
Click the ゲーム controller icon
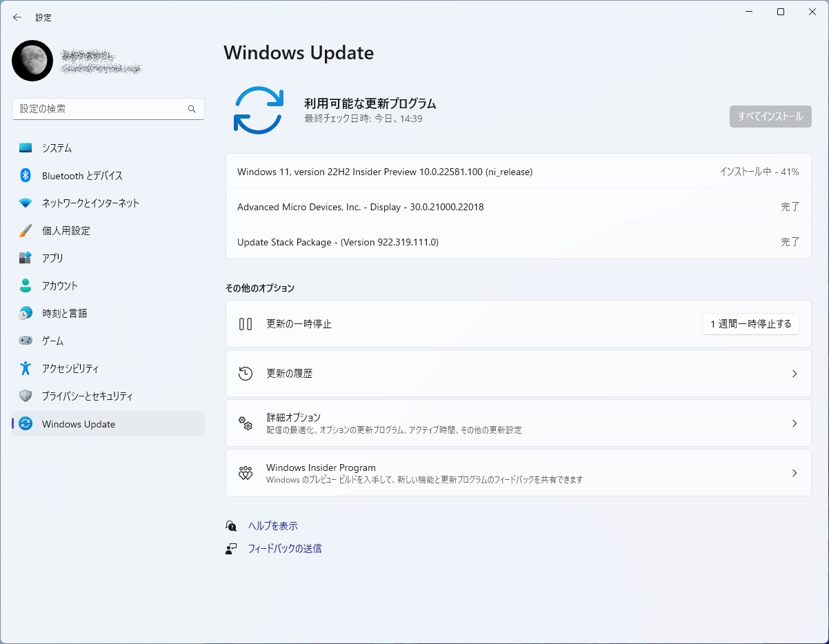coord(26,341)
